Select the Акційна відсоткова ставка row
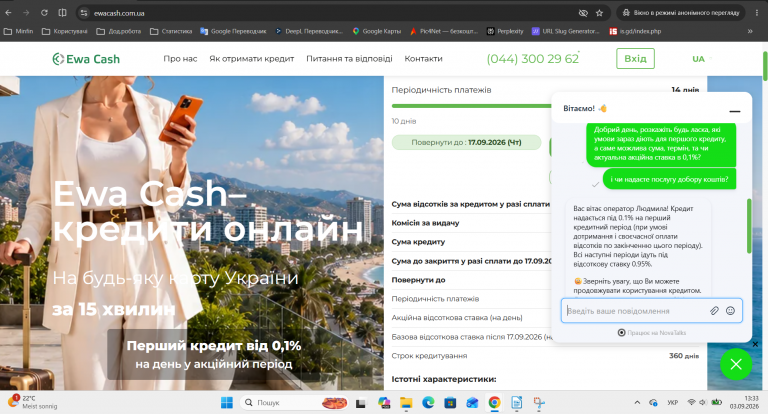This screenshot has width=768, height=414. click(x=472, y=317)
